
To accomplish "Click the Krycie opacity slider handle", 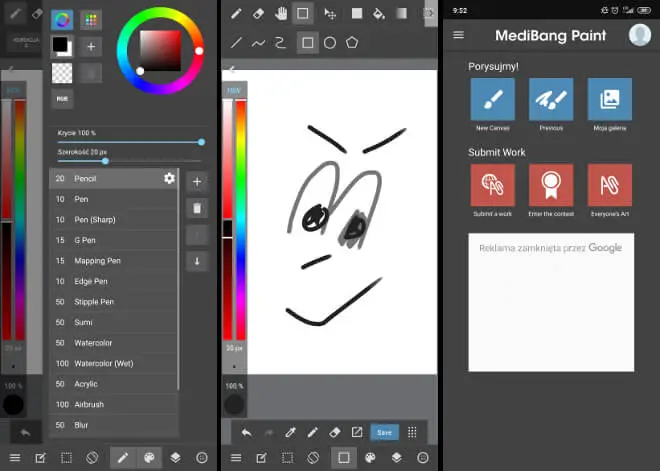I will point(202,142).
